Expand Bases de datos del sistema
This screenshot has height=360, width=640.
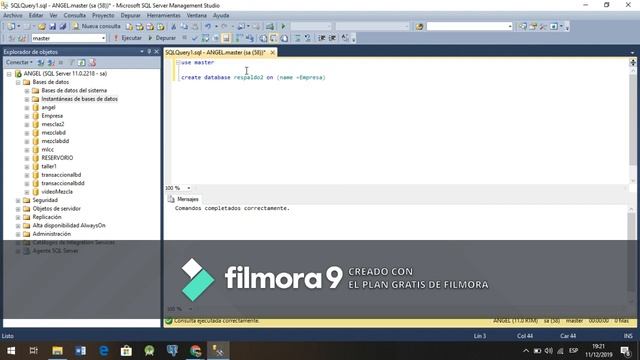(x=27, y=91)
